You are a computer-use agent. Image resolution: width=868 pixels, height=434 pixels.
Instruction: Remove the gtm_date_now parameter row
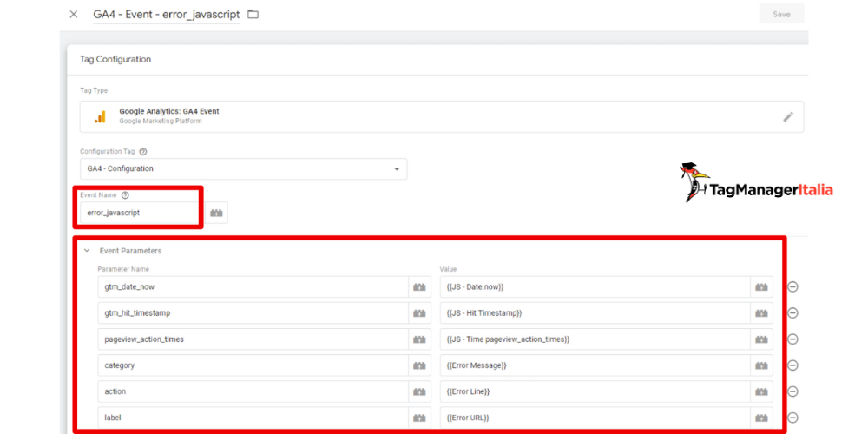pos(792,286)
